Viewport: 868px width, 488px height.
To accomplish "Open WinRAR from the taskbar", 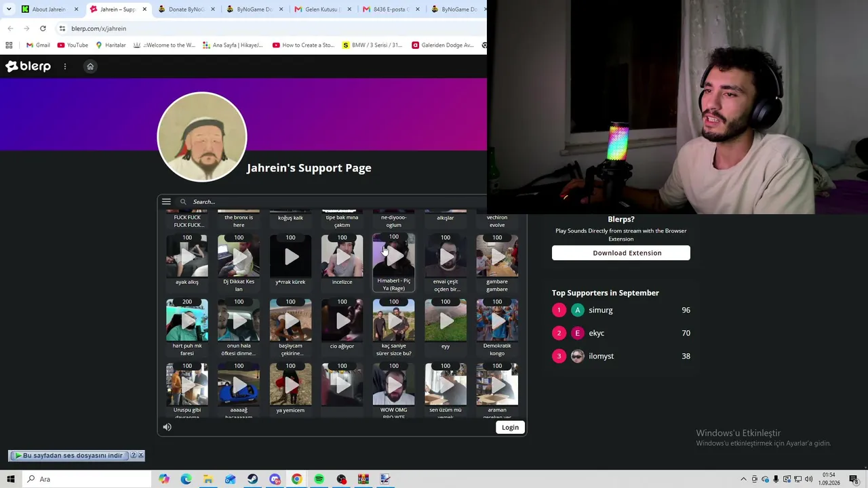I will [363, 479].
